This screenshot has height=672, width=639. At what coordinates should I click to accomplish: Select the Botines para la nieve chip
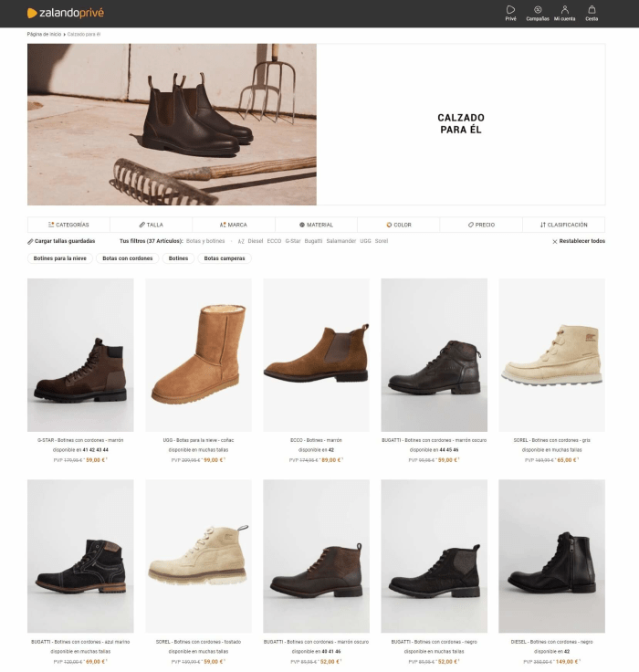pos(60,258)
